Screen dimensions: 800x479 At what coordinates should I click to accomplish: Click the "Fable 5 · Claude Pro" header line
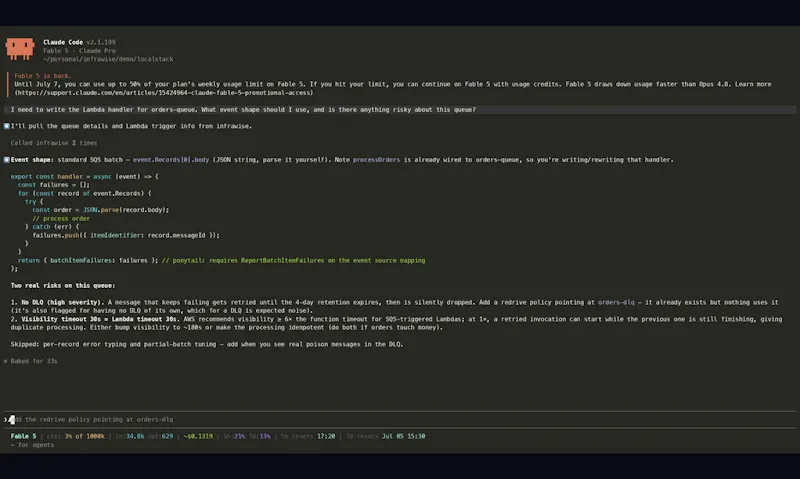[x=79, y=51]
